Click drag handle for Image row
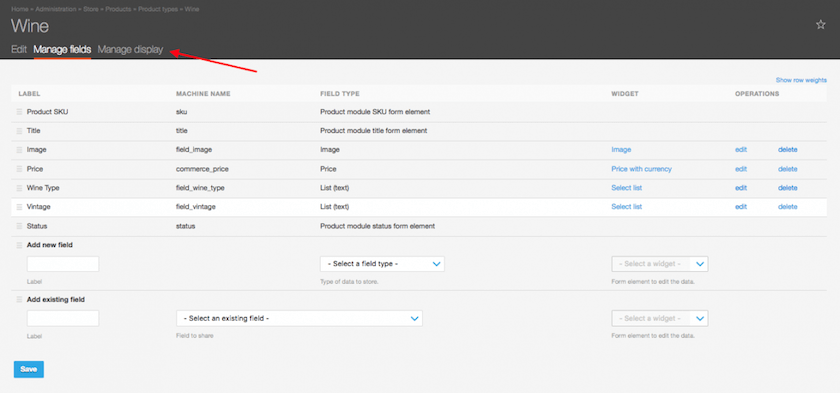 (19, 150)
